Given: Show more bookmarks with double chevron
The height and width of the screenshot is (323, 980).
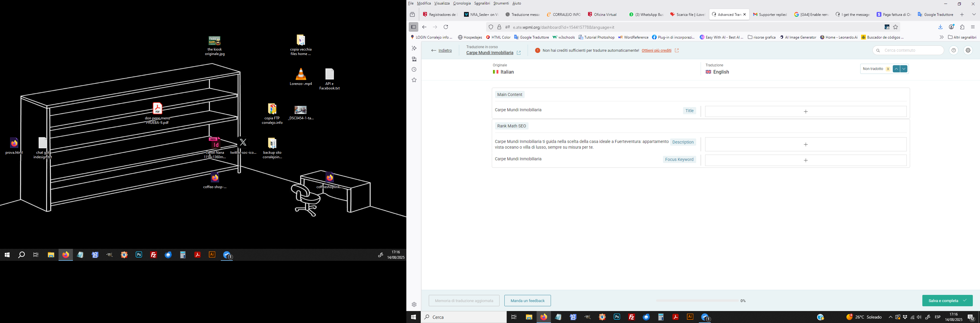Looking at the screenshot, I should pos(941,37).
